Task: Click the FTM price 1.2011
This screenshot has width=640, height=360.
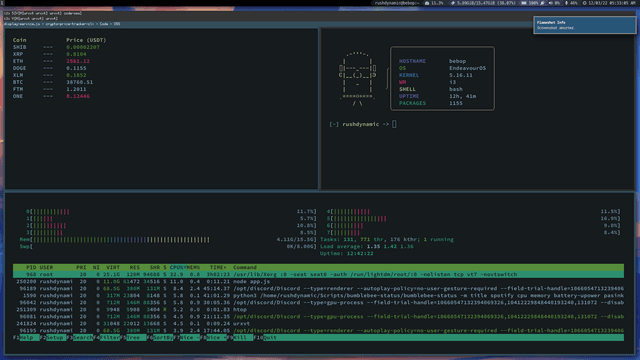Action: coord(76,89)
